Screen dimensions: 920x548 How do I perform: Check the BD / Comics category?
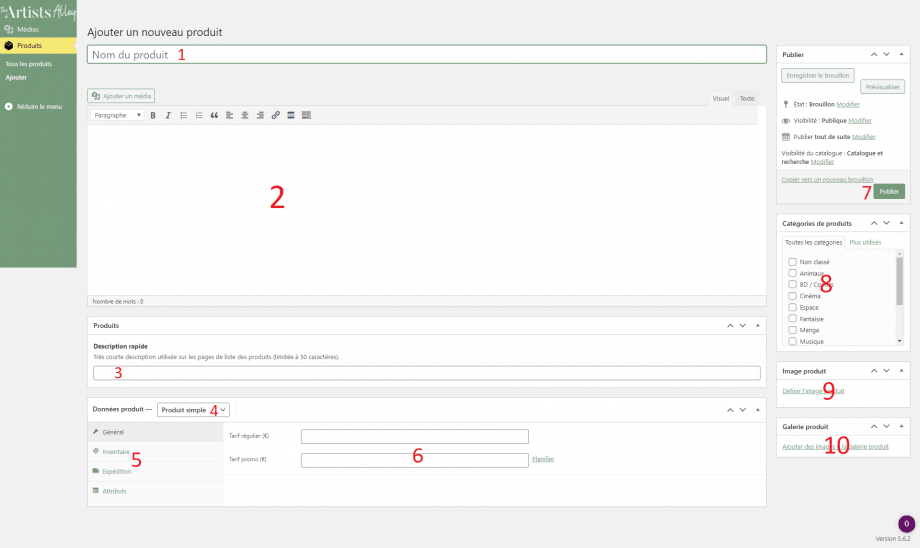tap(792, 285)
